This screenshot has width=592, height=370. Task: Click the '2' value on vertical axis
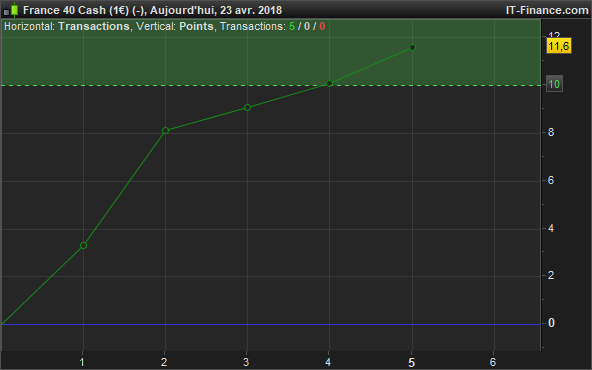click(551, 275)
